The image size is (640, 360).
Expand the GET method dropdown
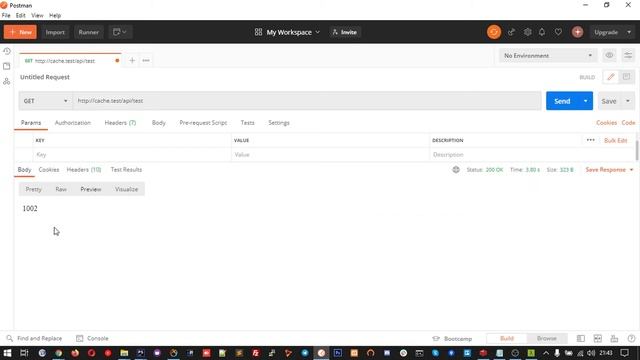pyautogui.click(x=45, y=101)
